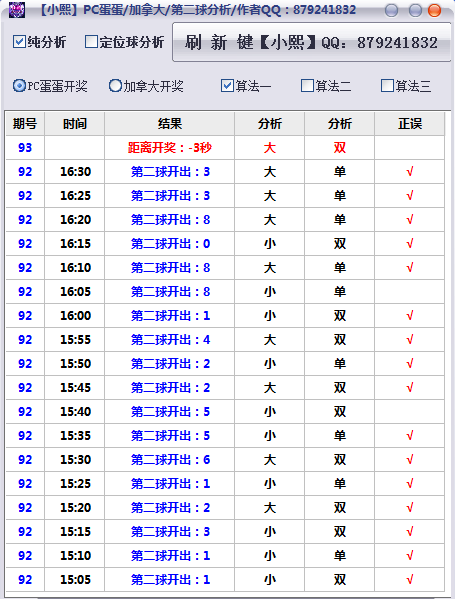Select the PC蛋蛋开奖 radio button
This screenshot has width=455, height=599.
pos(19,86)
